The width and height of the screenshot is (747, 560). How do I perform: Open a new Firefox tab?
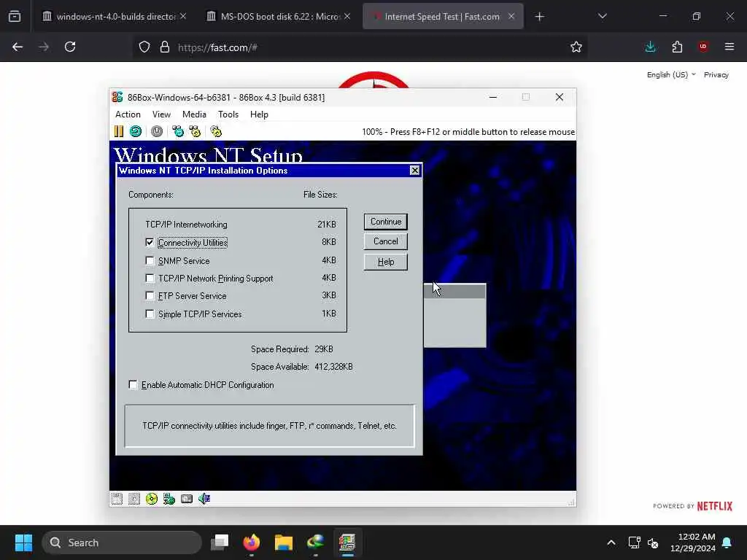539,17
